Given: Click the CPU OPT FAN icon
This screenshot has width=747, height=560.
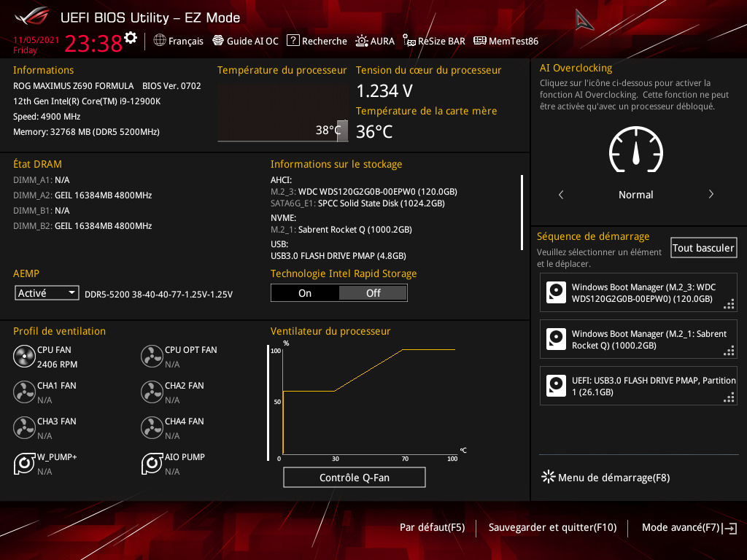Looking at the screenshot, I should tap(152, 357).
